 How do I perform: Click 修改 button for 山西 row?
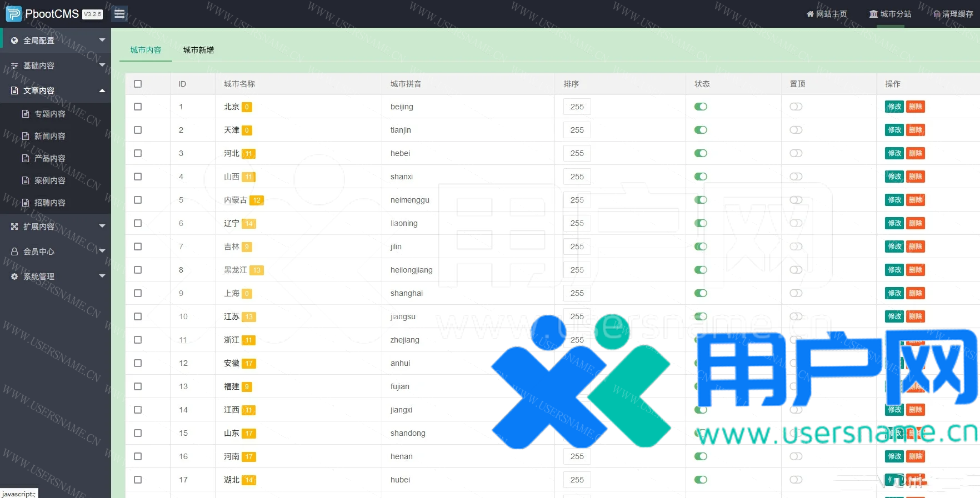click(894, 177)
